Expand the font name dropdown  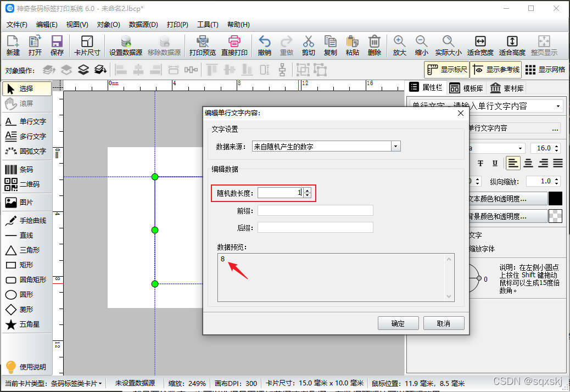[x=520, y=148]
